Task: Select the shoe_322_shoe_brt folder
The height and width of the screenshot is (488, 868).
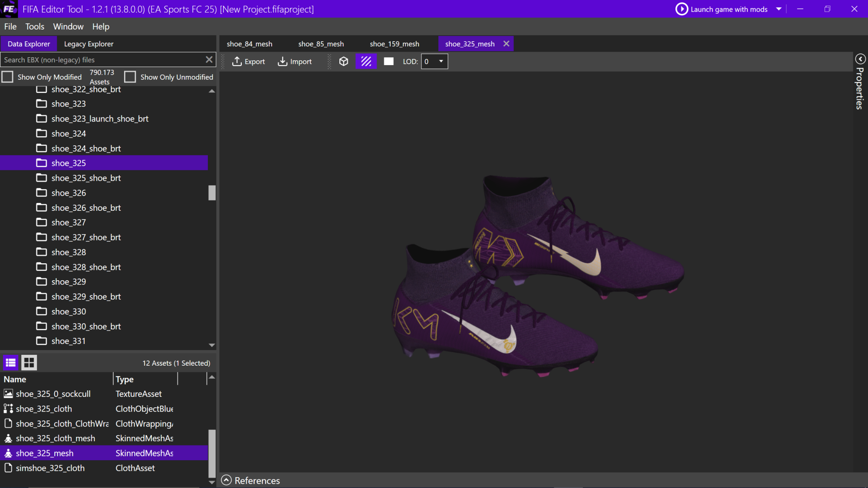Action: tap(86, 90)
